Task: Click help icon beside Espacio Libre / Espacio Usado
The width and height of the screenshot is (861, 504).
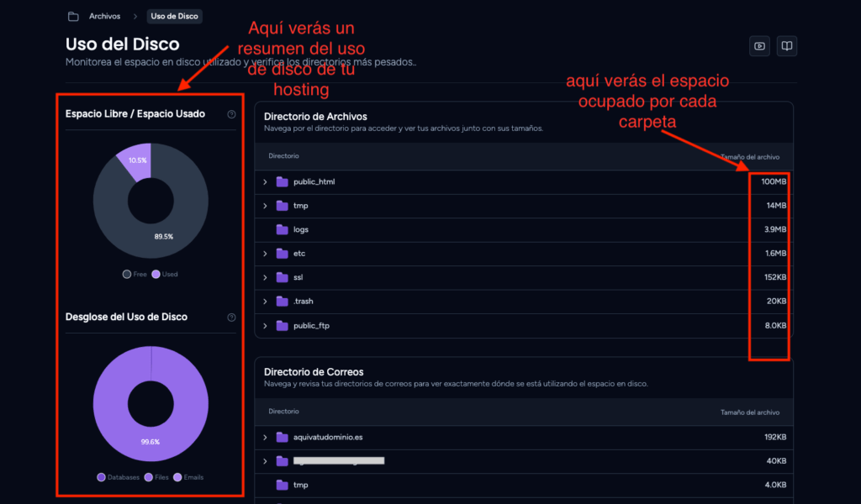Action: 231,114
